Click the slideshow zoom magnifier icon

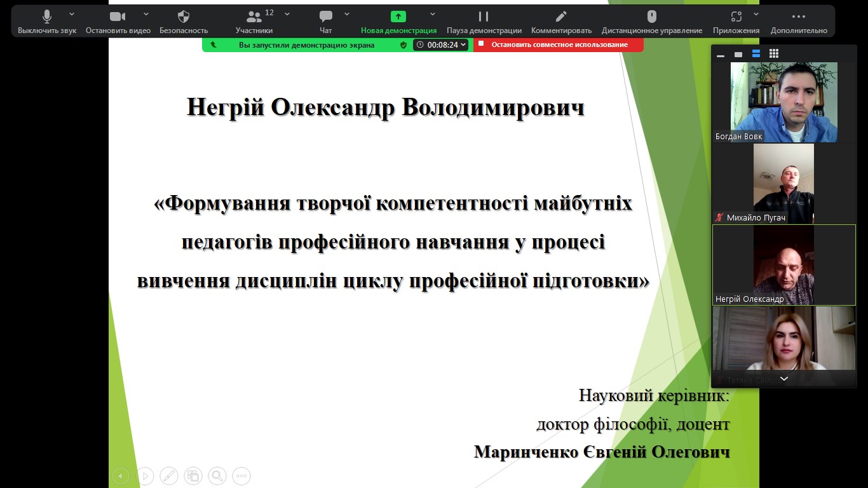point(217,475)
